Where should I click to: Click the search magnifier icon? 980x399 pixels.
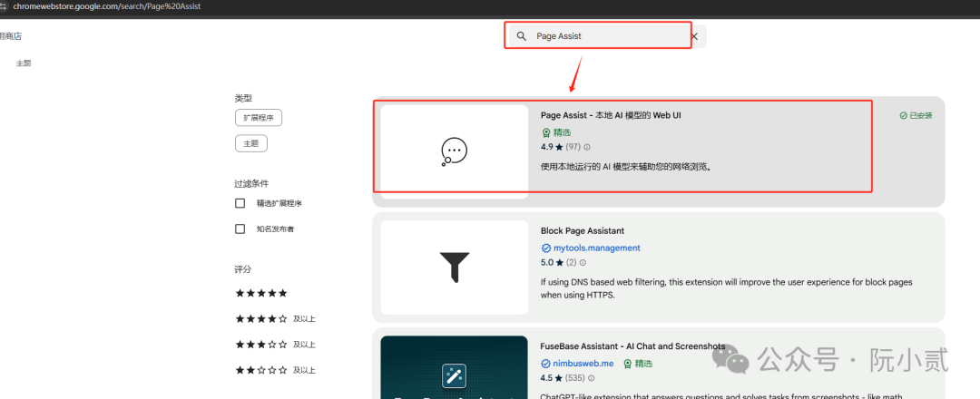tap(522, 36)
